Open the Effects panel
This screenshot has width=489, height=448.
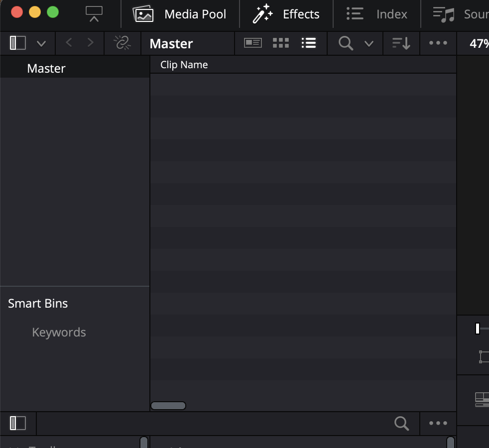pyautogui.click(x=286, y=14)
